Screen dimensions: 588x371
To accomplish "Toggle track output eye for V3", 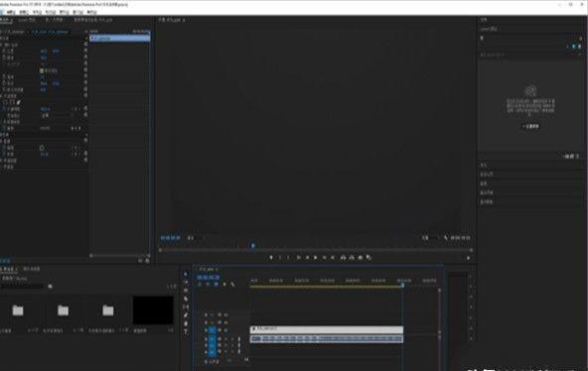I will (x=225, y=314).
